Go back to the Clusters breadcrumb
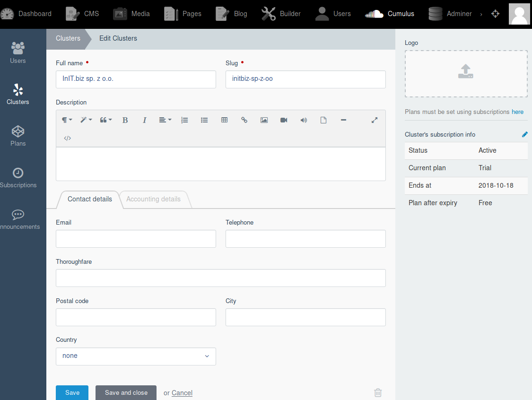532x400 pixels. pos(68,38)
